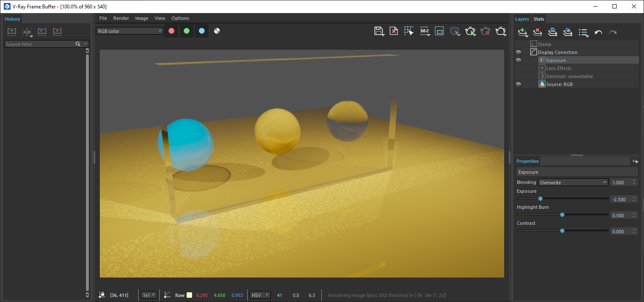644x302 pixels.
Task: Open the RGB color channel dropdown
Action: (x=129, y=31)
